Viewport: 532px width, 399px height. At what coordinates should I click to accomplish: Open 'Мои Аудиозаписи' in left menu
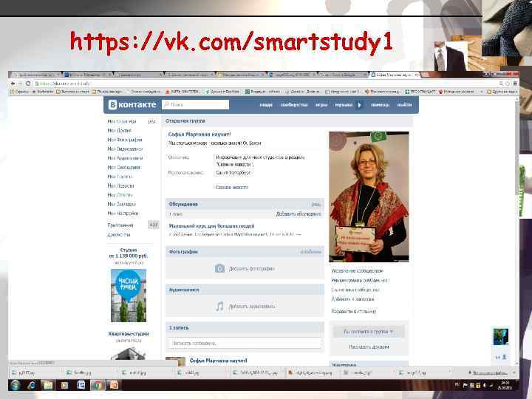tap(125, 158)
